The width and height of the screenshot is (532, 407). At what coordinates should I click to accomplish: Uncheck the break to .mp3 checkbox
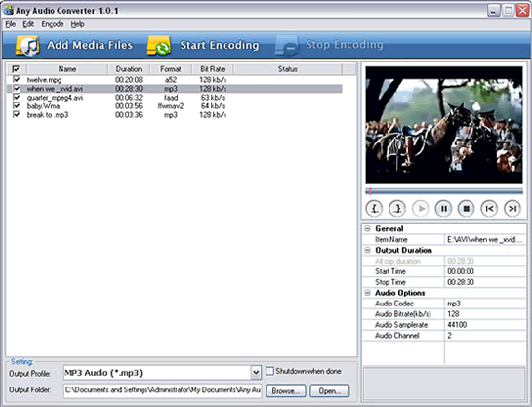(x=16, y=114)
